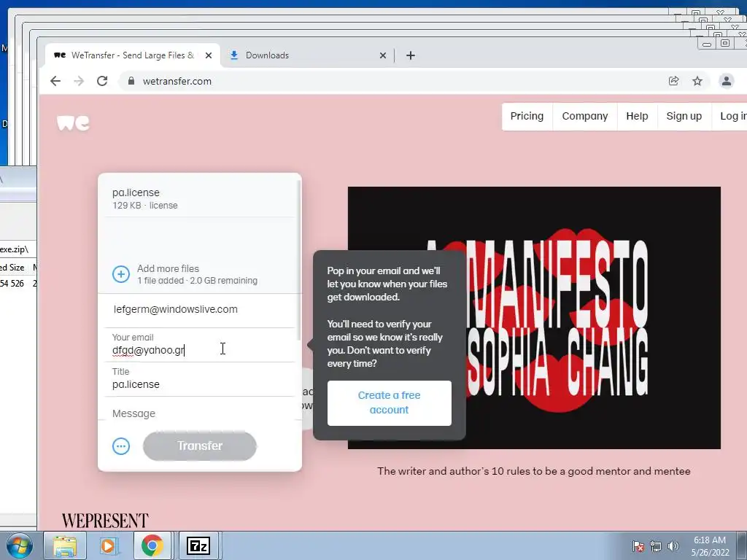Image resolution: width=747 pixels, height=560 pixels.
Task: Click the network icon in system tray
Action: coord(656,545)
